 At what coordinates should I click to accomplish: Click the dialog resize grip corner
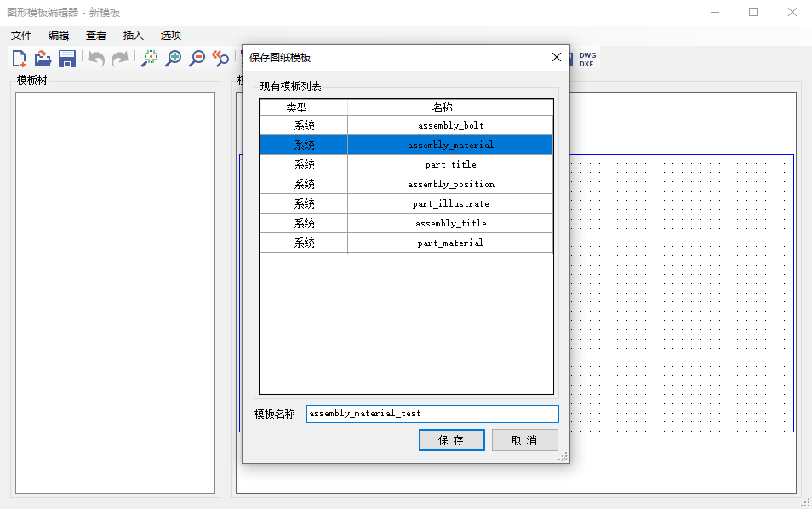(x=563, y=457)
